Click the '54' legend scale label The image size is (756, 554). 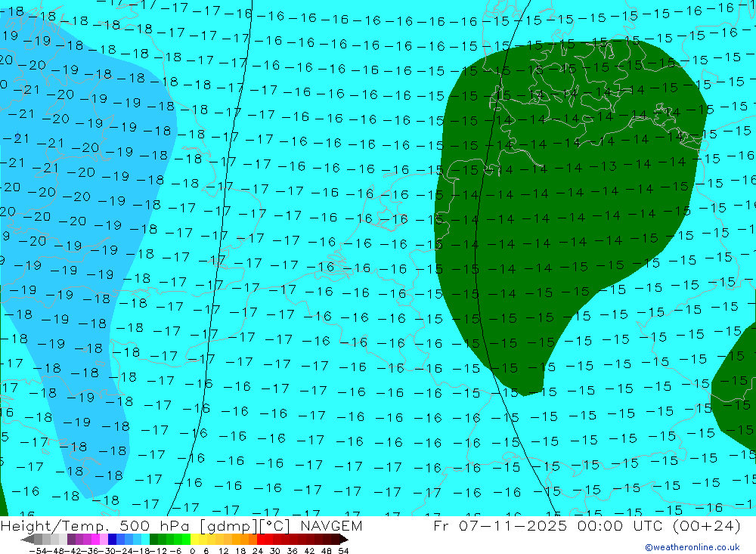[x=343, y=551]
